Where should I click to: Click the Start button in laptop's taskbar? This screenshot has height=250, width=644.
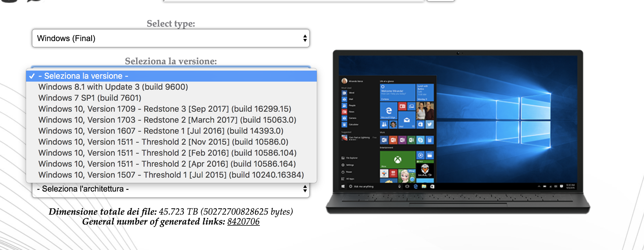coord(343,187)
